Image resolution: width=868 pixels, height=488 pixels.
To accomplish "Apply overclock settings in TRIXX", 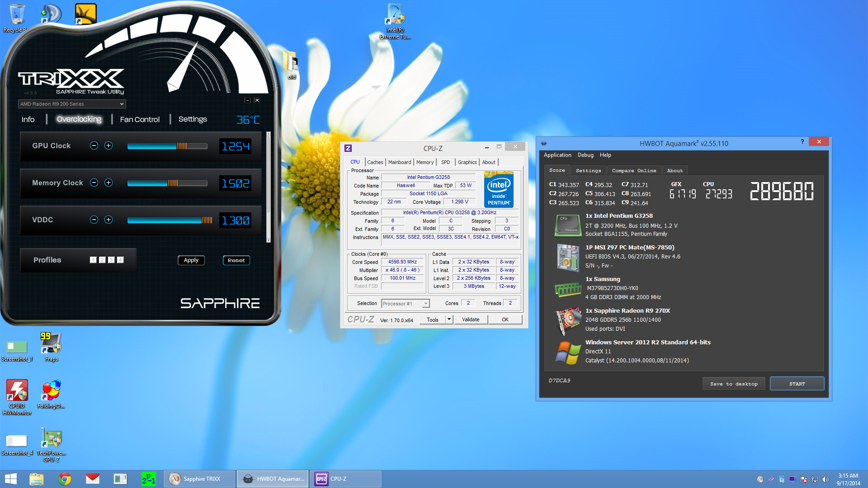I will click(191, 260).
